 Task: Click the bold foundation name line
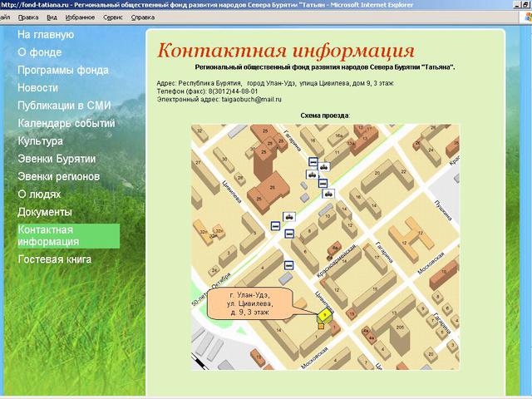click(x=325, y=67)
